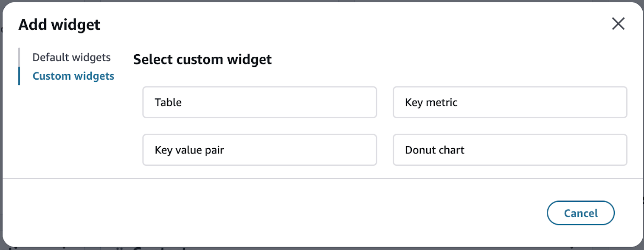Dismiss the dialog using the X icon
This screenshot has width=644, height=250.
[x=618, y=24]
